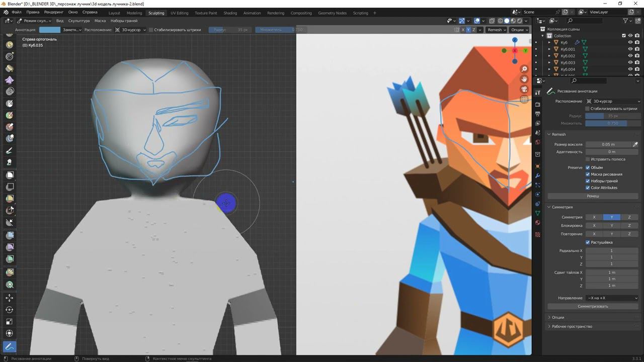
Task: Select the Annotate tool in sculpt toolbar
Action: pos(10,346)
